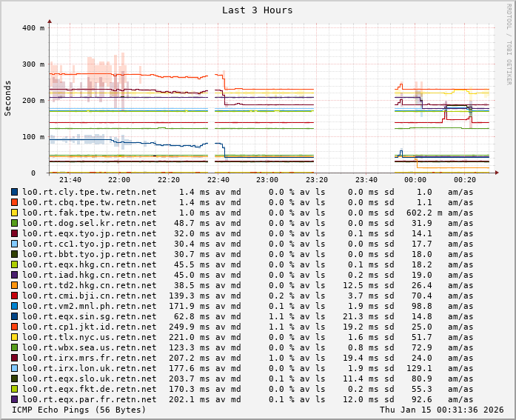
Task: Click the lo0.rt.cly.tpe.tw.retn.net color swatch
Action: 14,192
